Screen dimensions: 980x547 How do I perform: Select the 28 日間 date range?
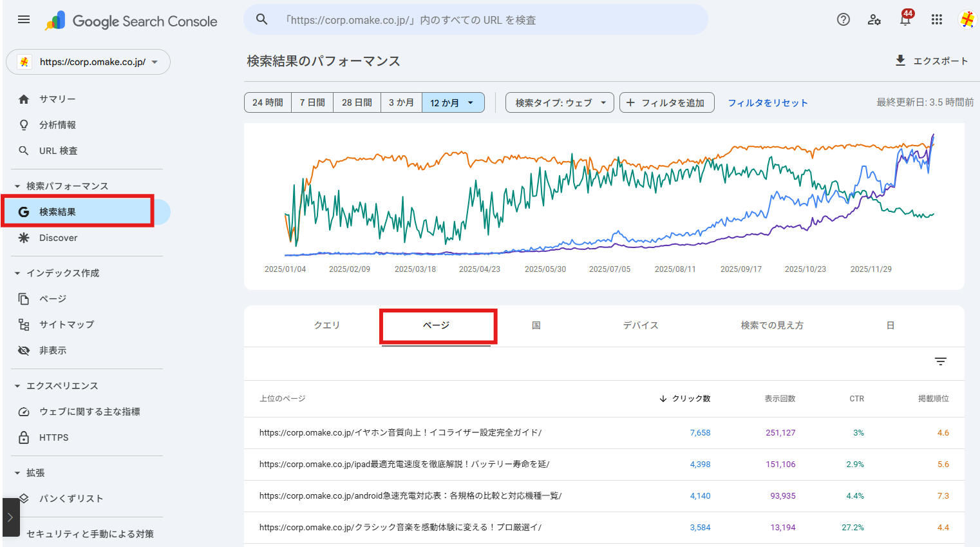point(357,102)
